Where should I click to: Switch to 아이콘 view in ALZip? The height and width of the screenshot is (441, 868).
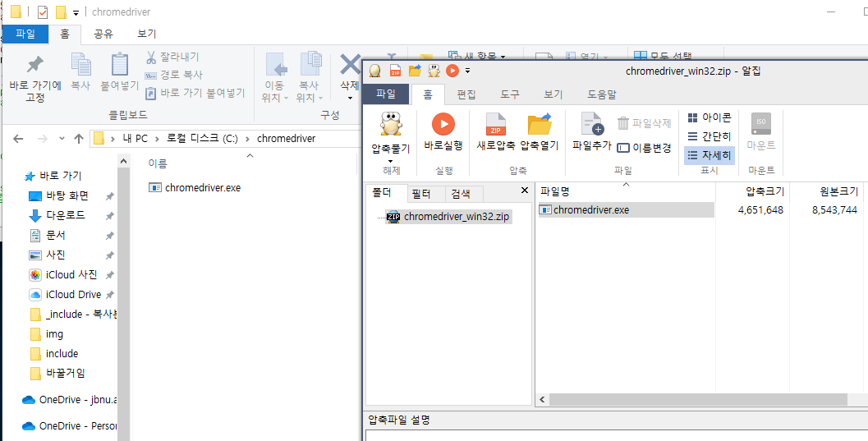click(x=710, y=118)
